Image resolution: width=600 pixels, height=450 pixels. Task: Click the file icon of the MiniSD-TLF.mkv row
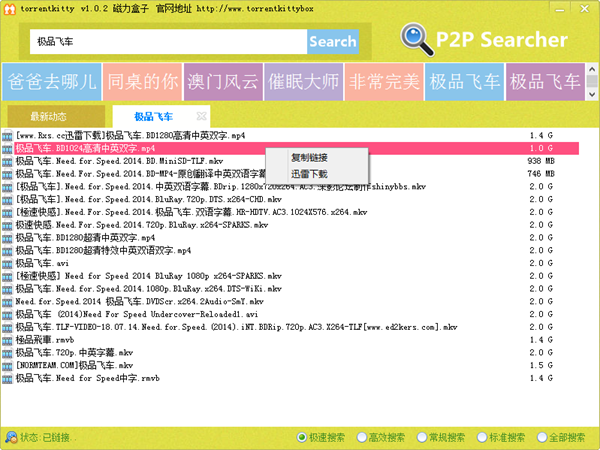coord(7,161)
